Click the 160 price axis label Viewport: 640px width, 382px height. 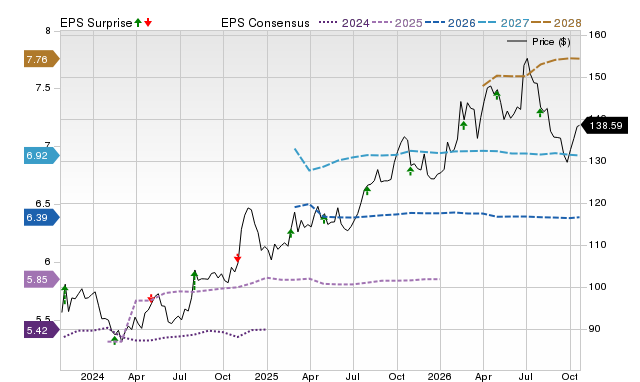coord(597,35)
